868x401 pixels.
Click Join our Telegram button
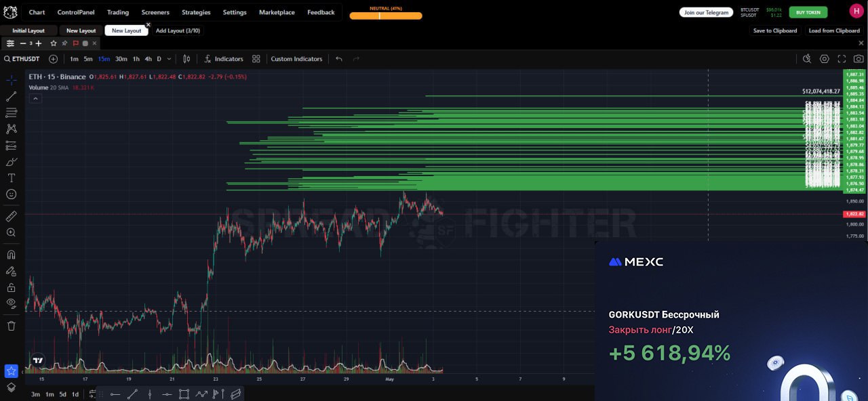[707, 12]
